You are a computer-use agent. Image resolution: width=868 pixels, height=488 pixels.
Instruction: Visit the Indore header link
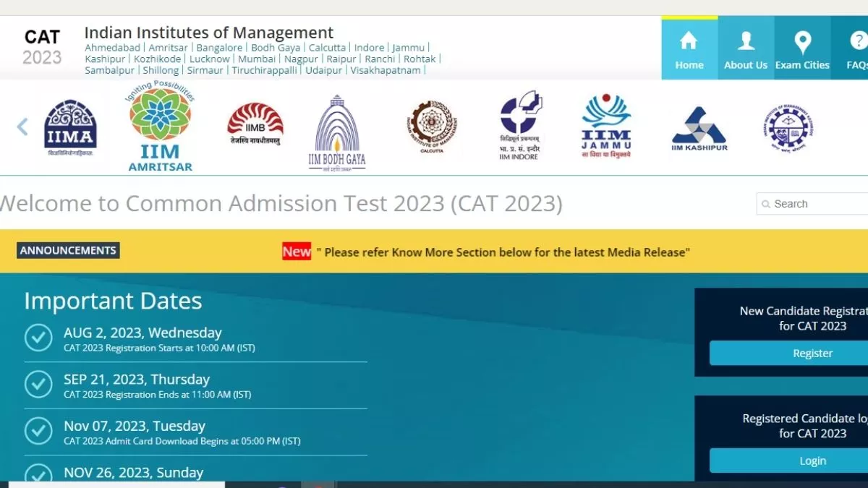370,48
